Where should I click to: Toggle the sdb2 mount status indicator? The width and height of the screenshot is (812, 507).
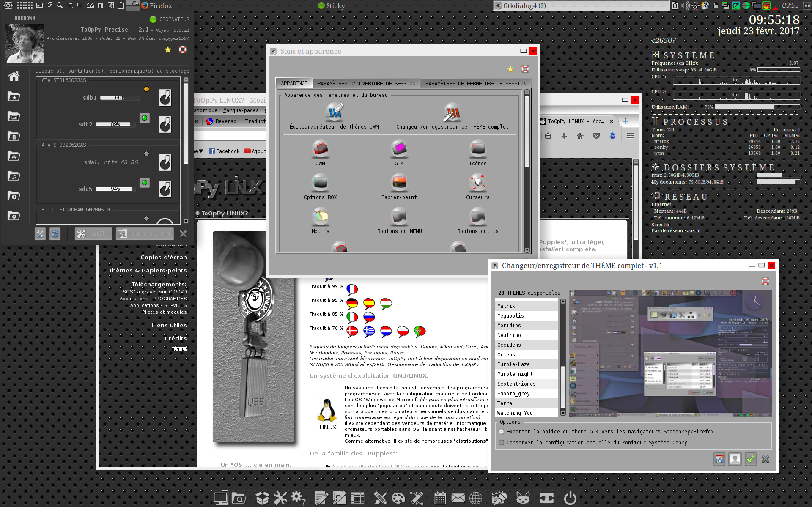pos(145,118)
